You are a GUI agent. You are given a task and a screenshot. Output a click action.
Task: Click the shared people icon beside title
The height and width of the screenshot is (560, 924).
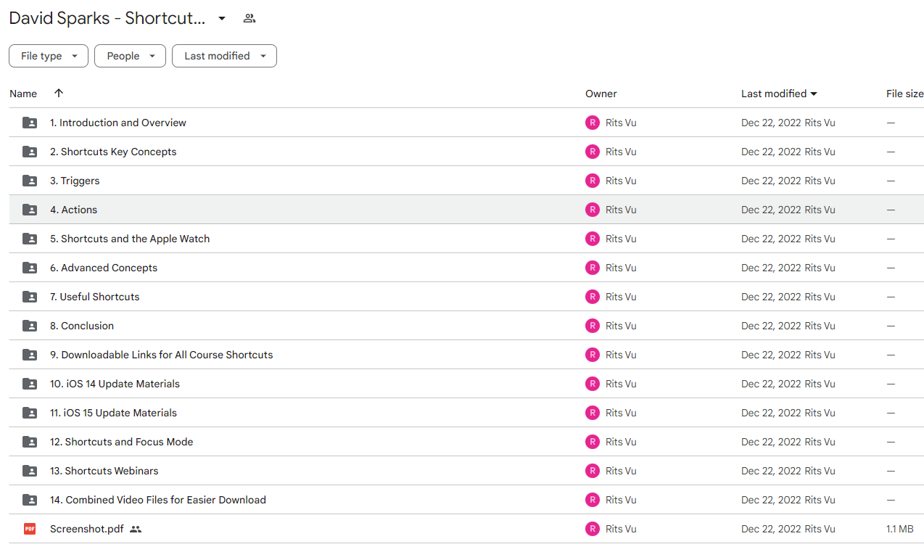[249, 18]
